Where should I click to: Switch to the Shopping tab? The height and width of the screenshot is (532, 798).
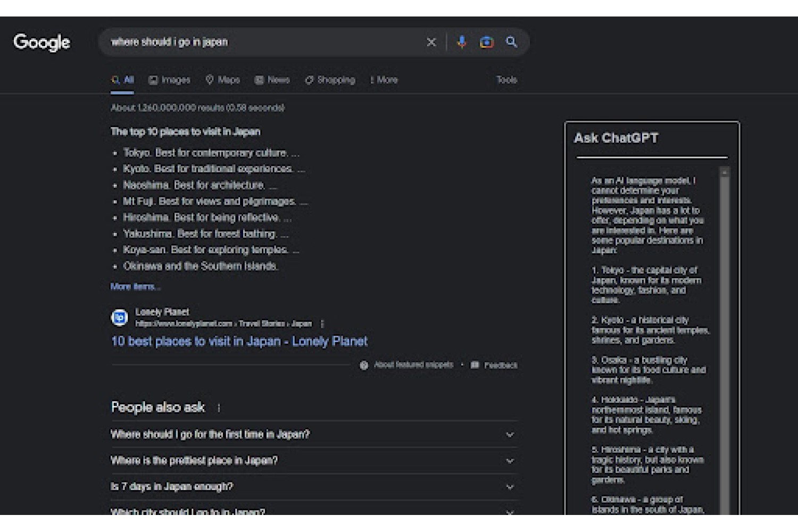[330, 80]
